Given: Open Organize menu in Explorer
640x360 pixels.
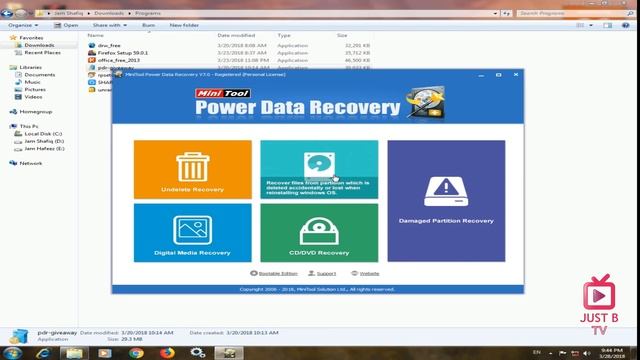Looking at the screenshot, I should [x=23, y=25].
